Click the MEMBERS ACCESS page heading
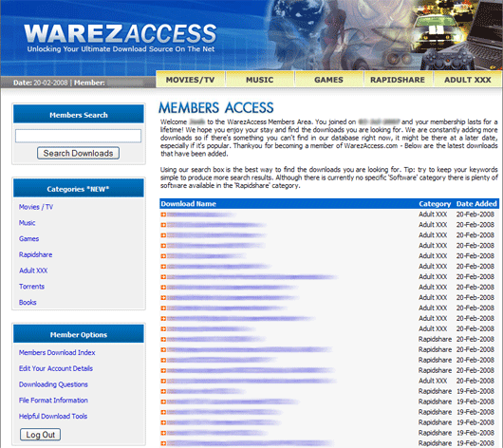This screenshot has width=503, height=448. click(x=216, y=108)
